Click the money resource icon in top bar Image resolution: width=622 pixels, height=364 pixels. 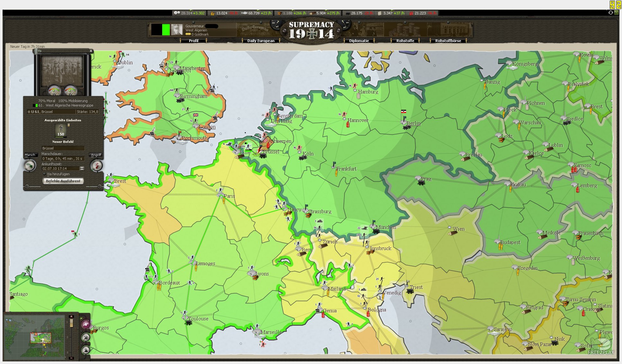coord(176,13)
